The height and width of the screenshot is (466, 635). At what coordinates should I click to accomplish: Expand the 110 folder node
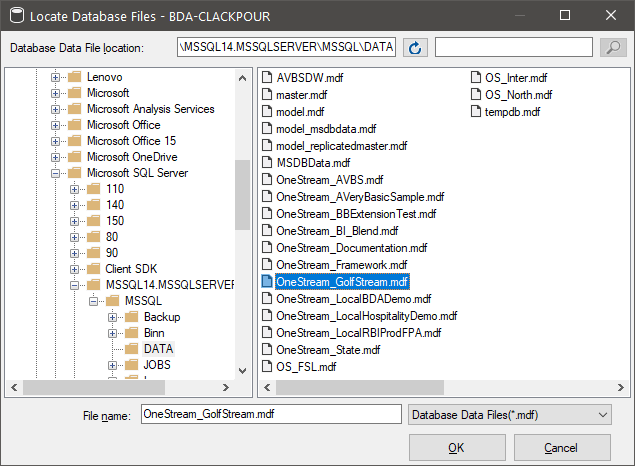click(74, 189)
